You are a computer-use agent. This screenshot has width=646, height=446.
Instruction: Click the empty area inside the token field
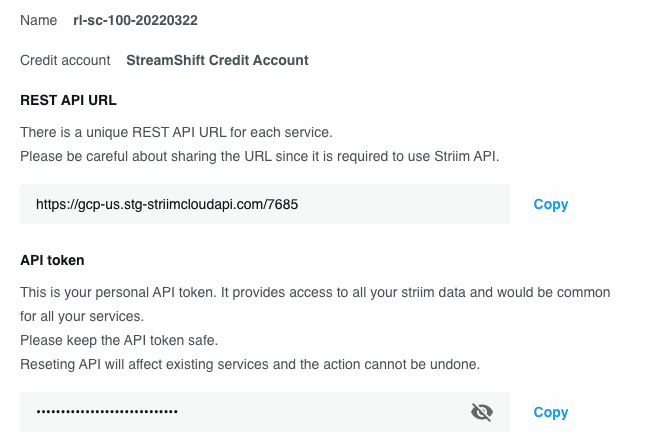[x=323, y=412]
